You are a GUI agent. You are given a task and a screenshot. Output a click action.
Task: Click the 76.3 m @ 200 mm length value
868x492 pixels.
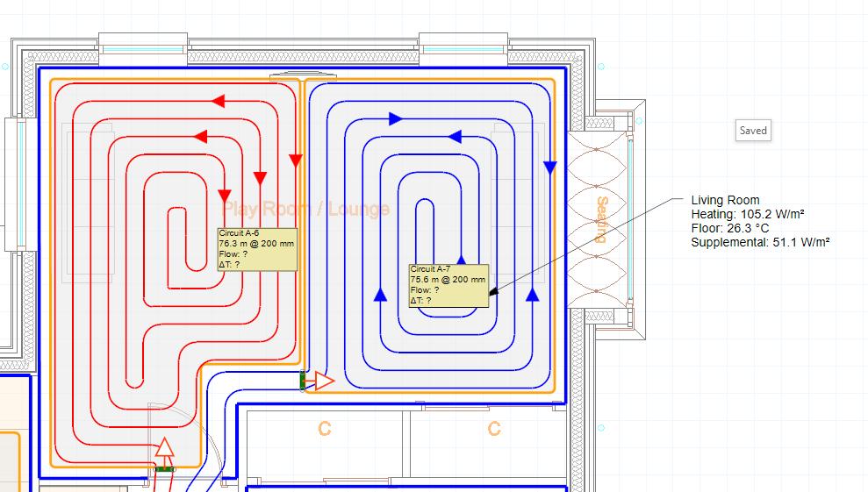point(256,244)
